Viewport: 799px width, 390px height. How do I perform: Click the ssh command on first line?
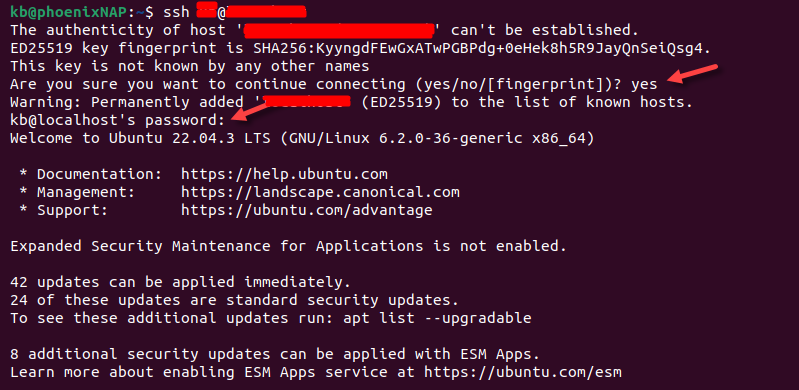click(176, 12)
